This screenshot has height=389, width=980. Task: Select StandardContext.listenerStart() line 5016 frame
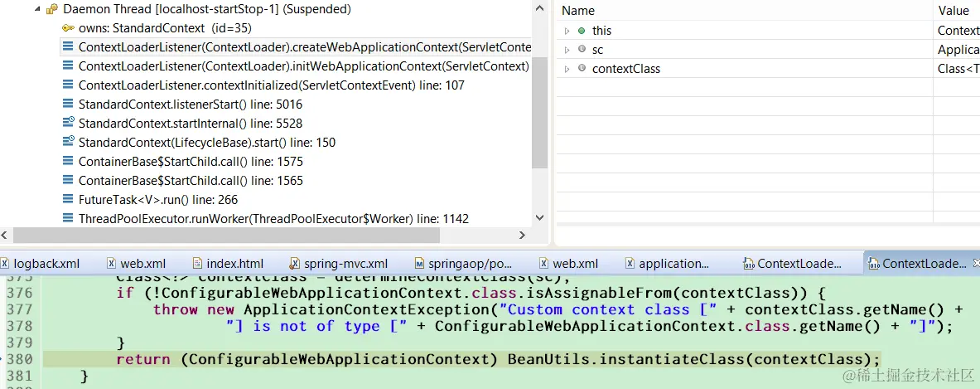(191, 105)
